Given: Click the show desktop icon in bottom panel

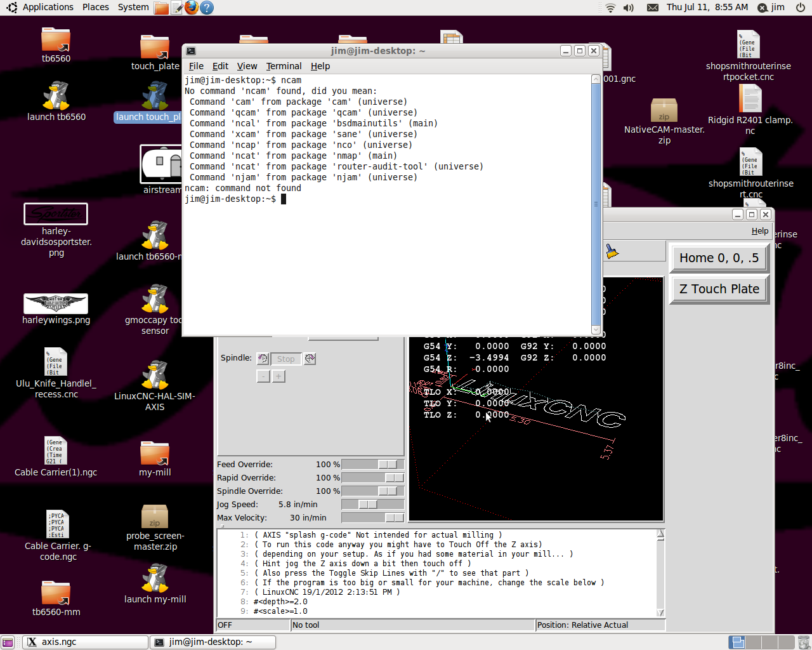Looking at the screenshot, I should coord(8,642).
